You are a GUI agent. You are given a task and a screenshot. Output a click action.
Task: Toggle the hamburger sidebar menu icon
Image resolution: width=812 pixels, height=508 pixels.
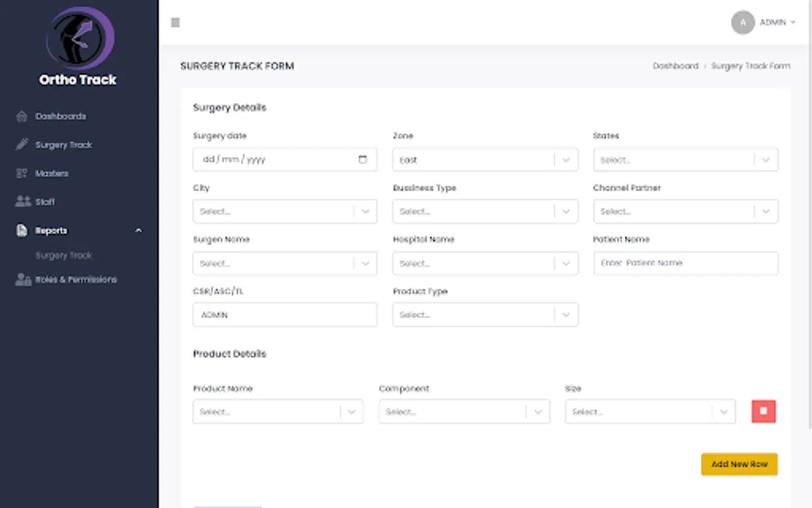click(x=175, y=23)
